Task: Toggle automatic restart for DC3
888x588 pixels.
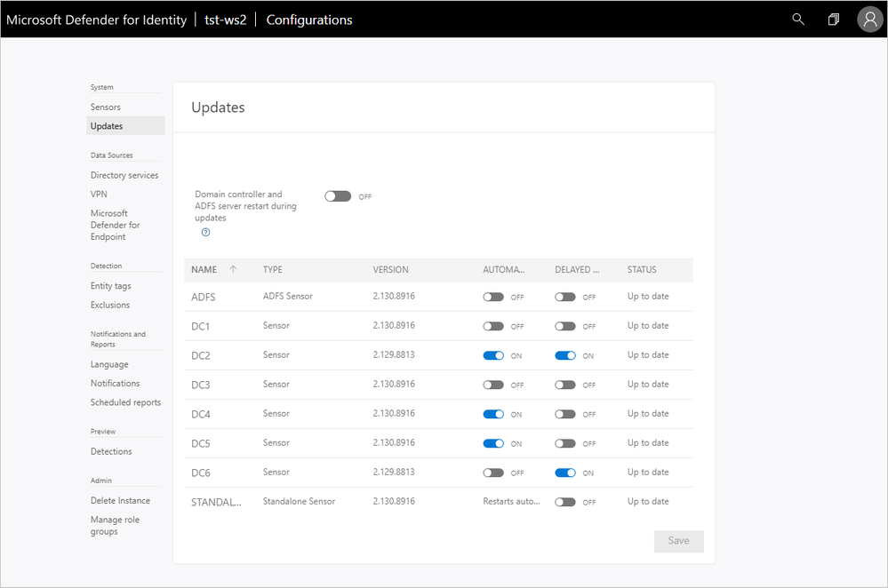Action: pyautogui.click(x=493, y=385)
